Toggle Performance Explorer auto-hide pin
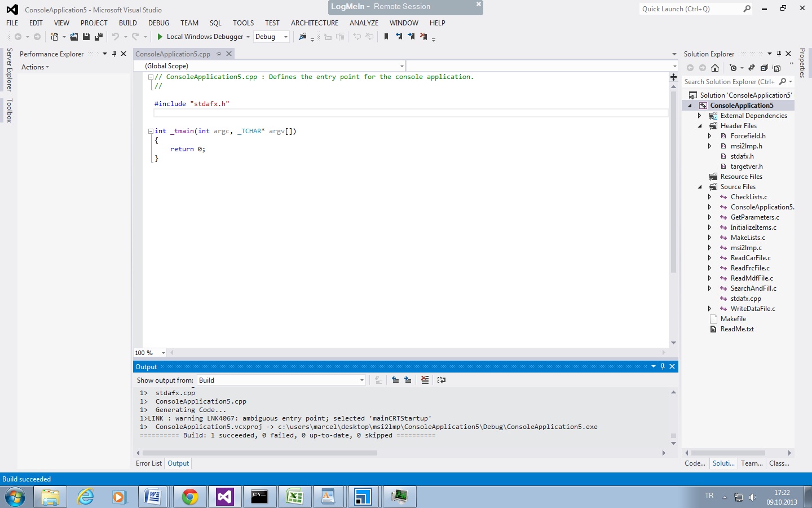The height and width of the screenshot is (508, 812). point(114,54)
